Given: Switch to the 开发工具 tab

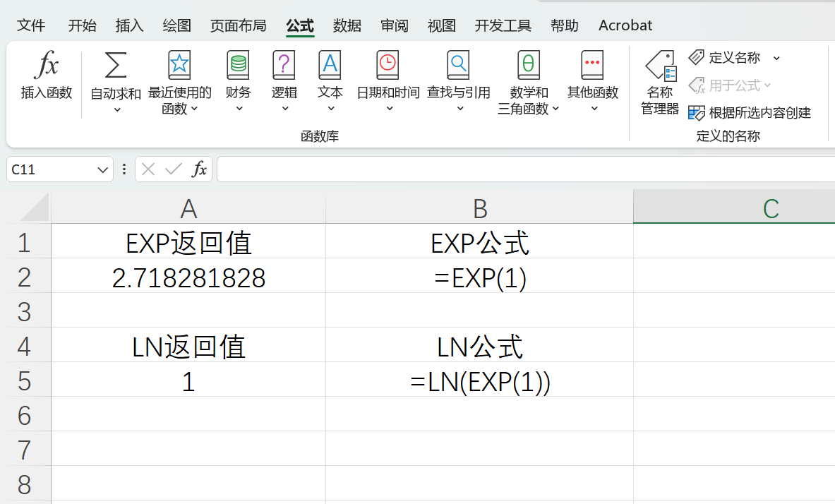Looking at the screenshot, I should click(x=503, y=25).
